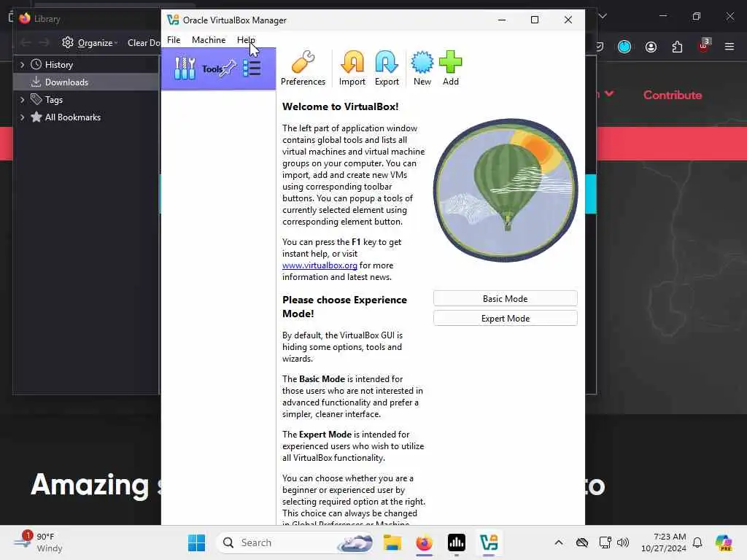Open the Preferences tool in VirtualBox

coord(303,69)
